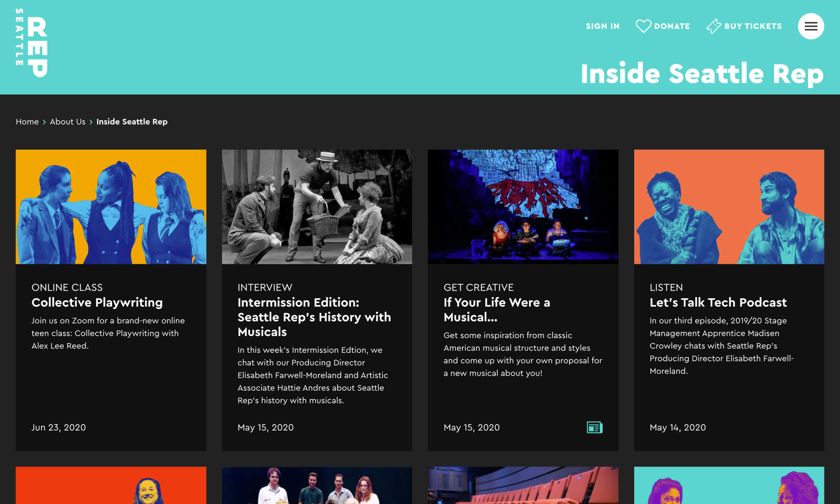
Task: Click the thumbnail of four people in white shirts
Action: pyautogui.click(x=317, y=485)
